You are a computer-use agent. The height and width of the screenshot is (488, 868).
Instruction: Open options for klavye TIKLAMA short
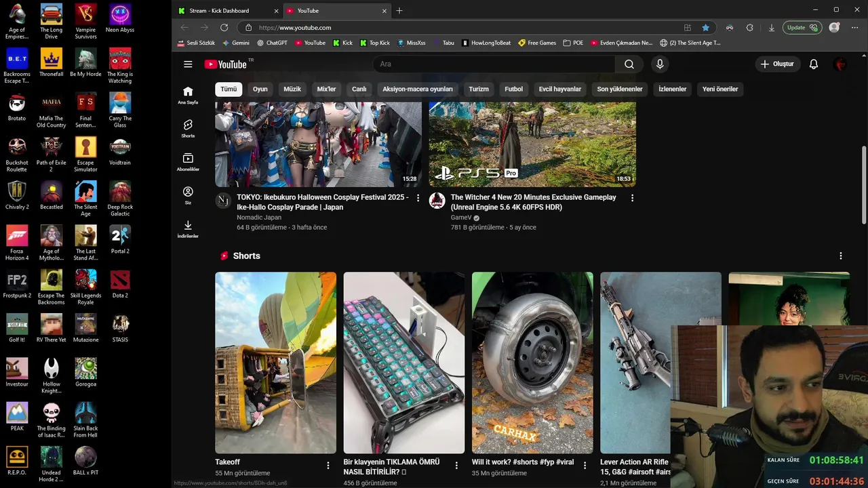point(456,466)
